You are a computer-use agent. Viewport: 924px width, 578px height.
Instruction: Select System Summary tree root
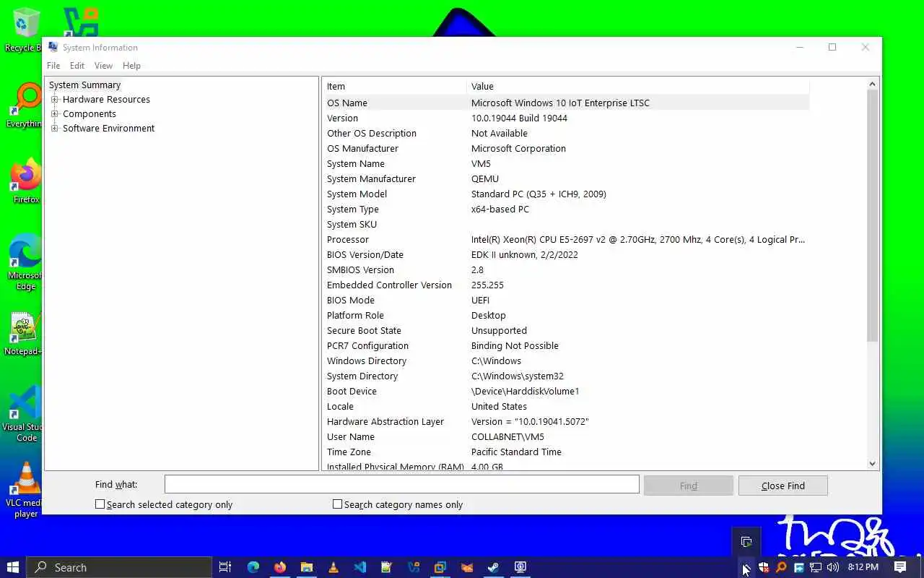(84, 85)
